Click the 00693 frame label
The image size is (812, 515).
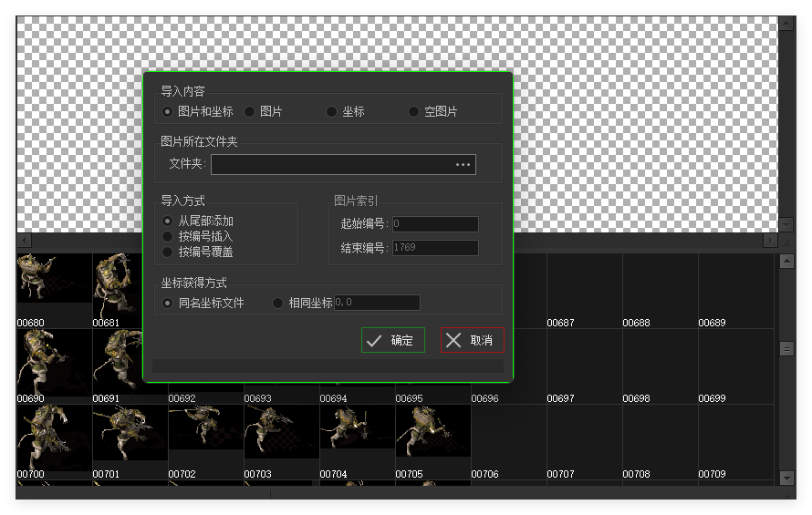pyautogui.click(x=257, y=398)
